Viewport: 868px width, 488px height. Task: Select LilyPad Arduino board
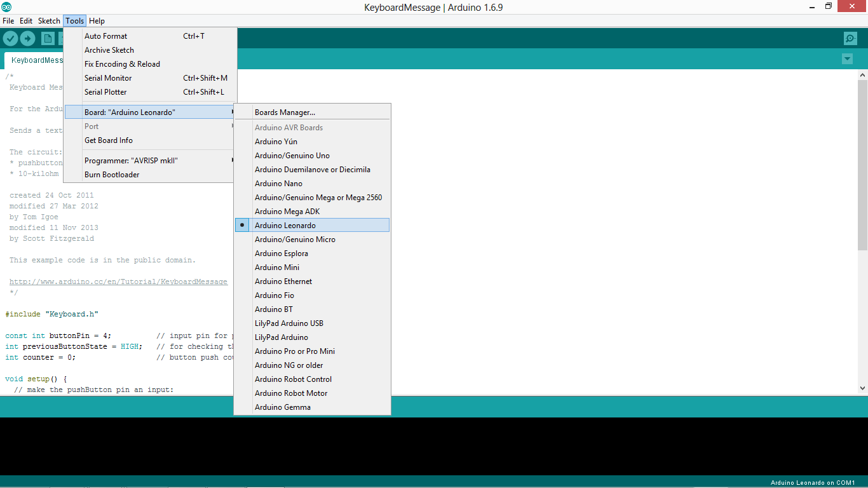(312, 337)
